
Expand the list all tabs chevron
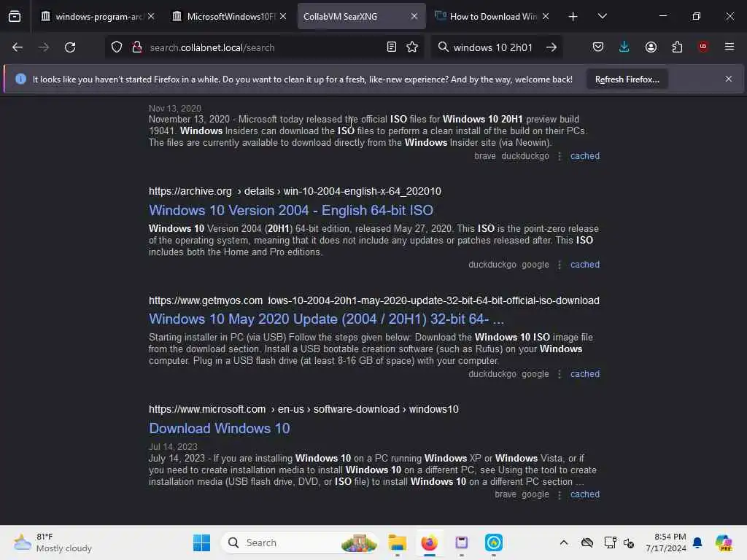click(602, 16)
